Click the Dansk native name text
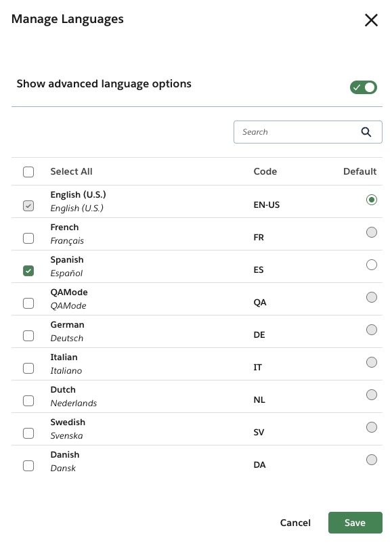The width and height of the screenshot is (392, 545). pyautogui.click(x=63, y=468)
